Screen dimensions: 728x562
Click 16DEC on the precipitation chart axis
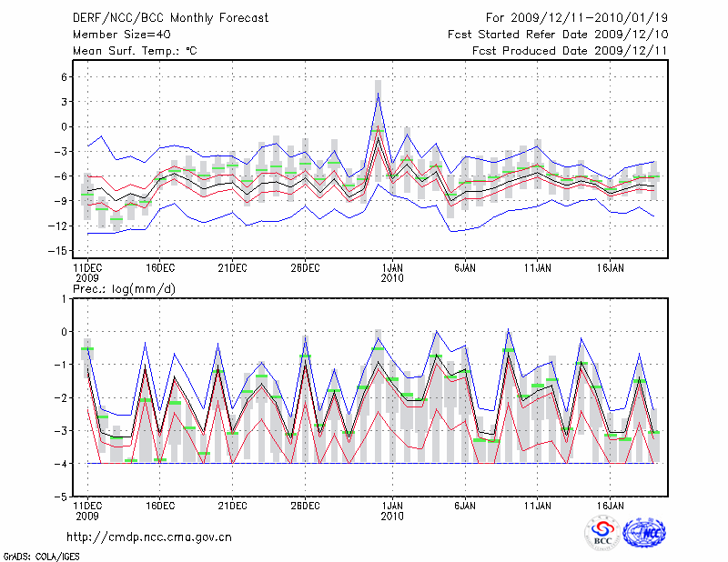tap(159, 504)
